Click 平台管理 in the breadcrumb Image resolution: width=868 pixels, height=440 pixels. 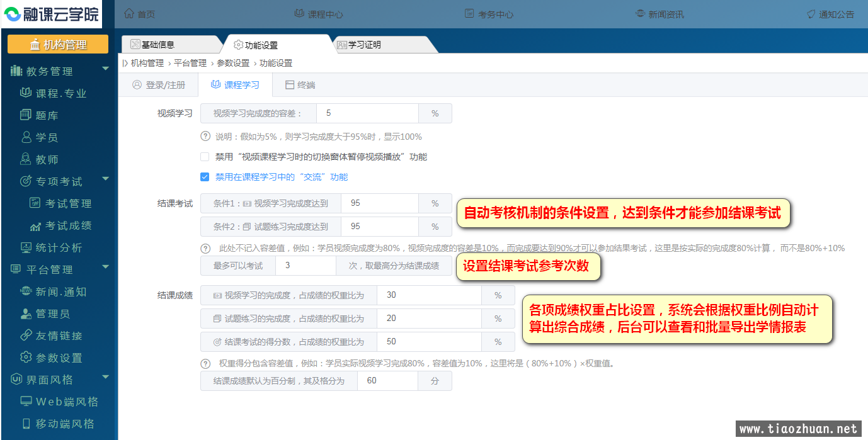click(x=190, y=63)
